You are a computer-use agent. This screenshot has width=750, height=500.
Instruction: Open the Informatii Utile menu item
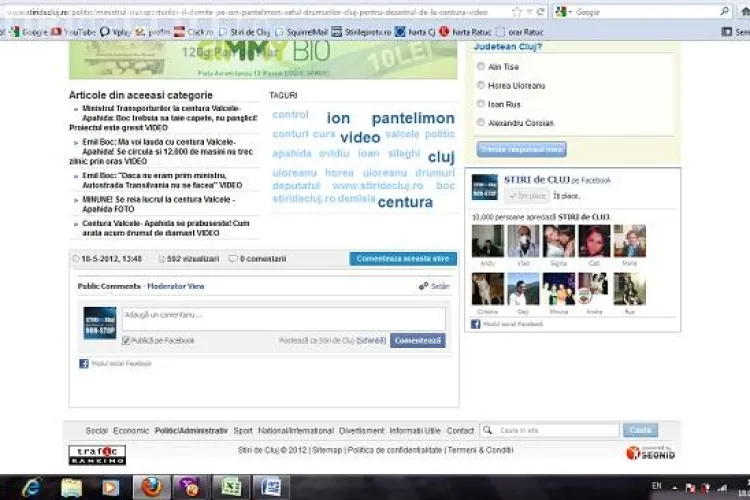[415, 431]
